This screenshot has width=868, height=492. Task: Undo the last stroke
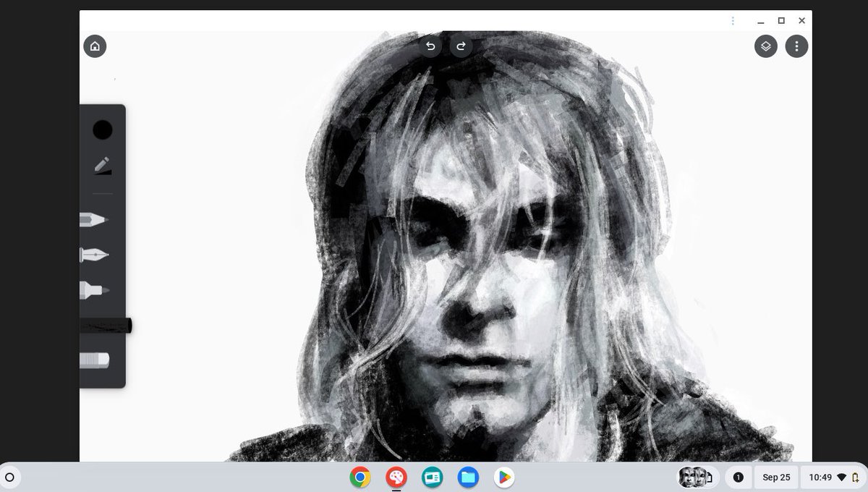[x=430, y=46]
